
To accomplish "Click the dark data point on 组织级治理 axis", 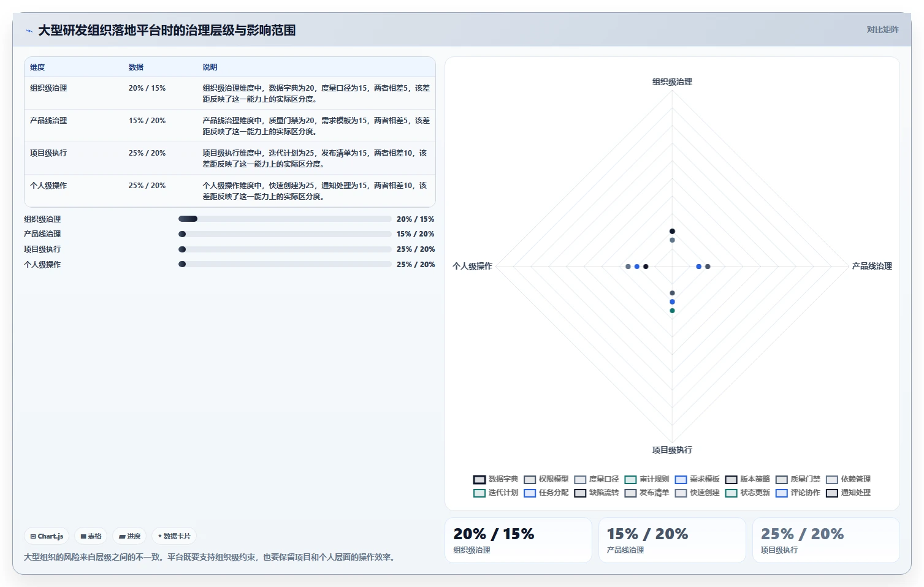I will pos(672,231).
